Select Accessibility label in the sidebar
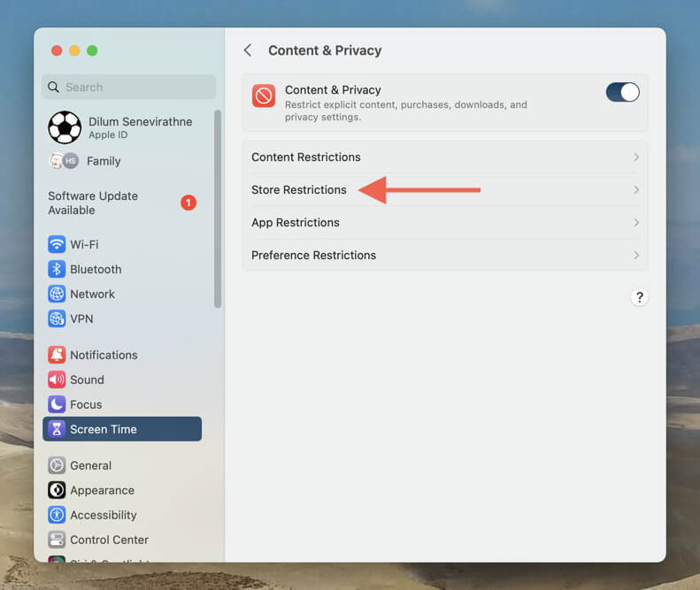 click(104, 515)
